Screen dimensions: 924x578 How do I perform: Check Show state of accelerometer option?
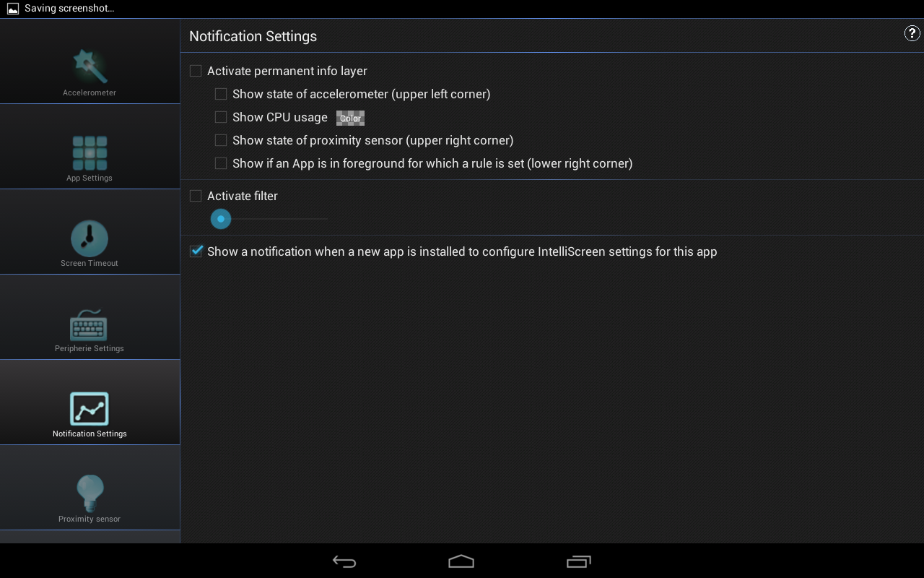(x=221, y=94)
